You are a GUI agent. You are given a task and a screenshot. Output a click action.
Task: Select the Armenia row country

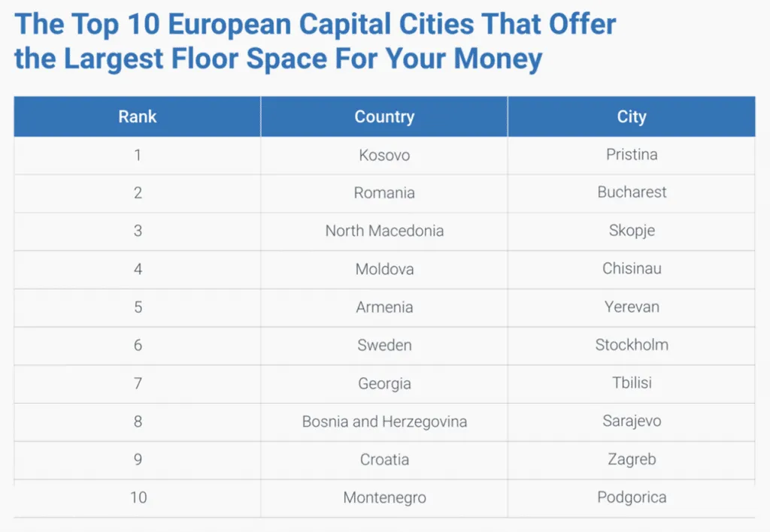384,308
